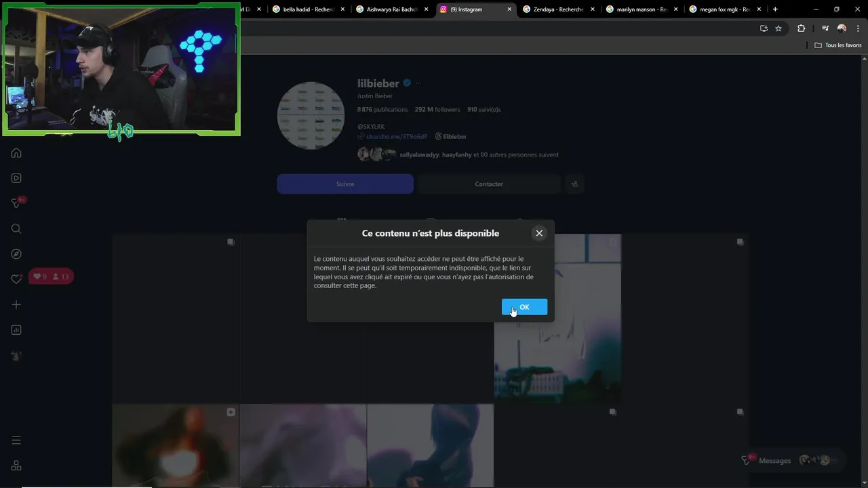Switch to the Zendaya search tab
The image size is (868, 488).
pyautogui.click(x=559, y=9)
